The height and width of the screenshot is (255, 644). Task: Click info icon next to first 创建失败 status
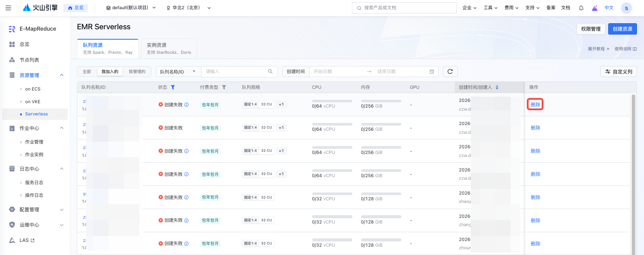[x=186, y=105]
